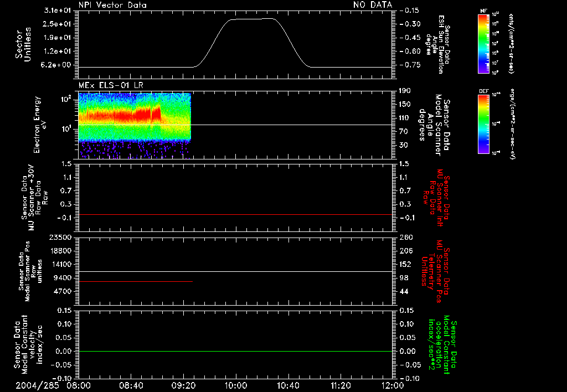Click the green line in velocity panel
567x392 pixels.
[235, 351]
